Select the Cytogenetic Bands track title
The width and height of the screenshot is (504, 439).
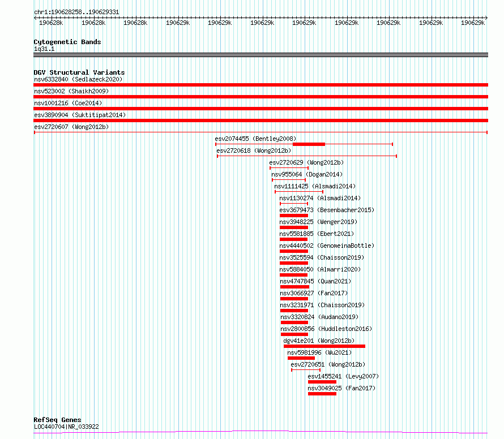(x=67, y=42)
